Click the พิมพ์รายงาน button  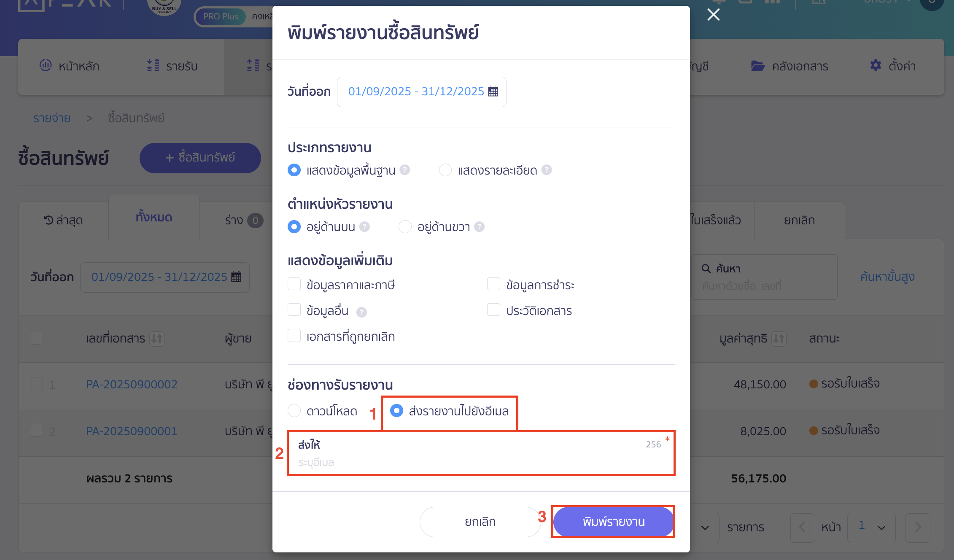click(612, 522)
